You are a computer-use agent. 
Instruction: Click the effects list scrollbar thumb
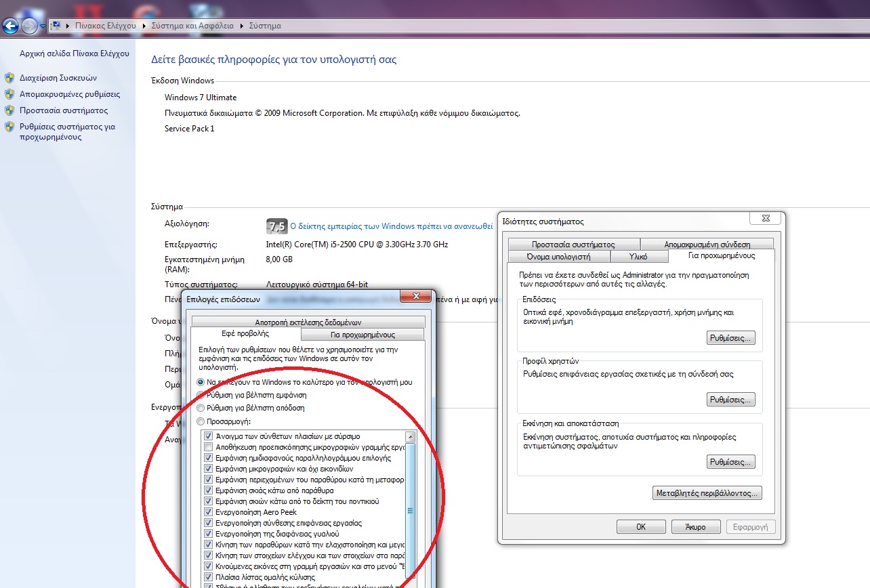point(410,512)
